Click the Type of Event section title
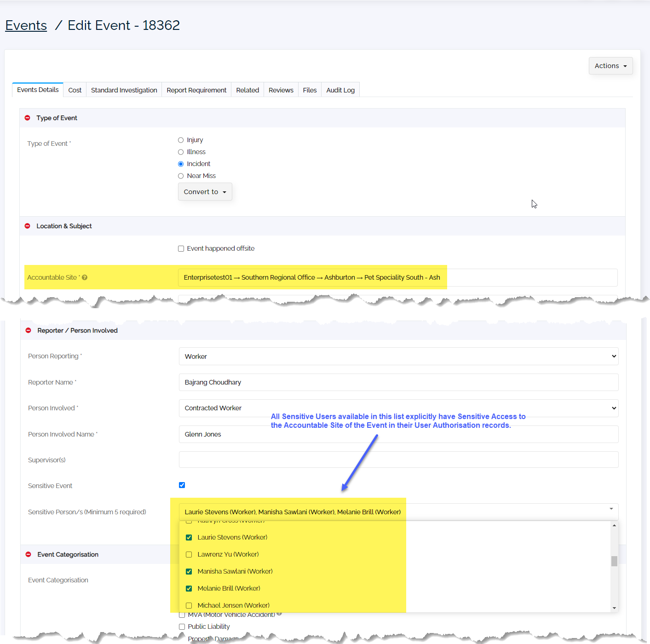 coord(57,118)
